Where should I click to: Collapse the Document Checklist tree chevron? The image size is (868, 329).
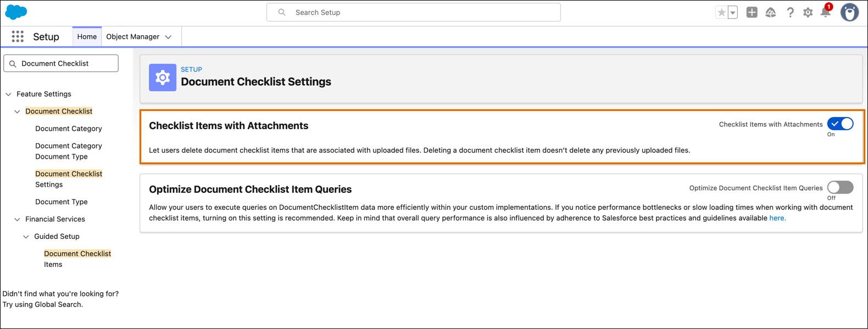coord(17,111)
